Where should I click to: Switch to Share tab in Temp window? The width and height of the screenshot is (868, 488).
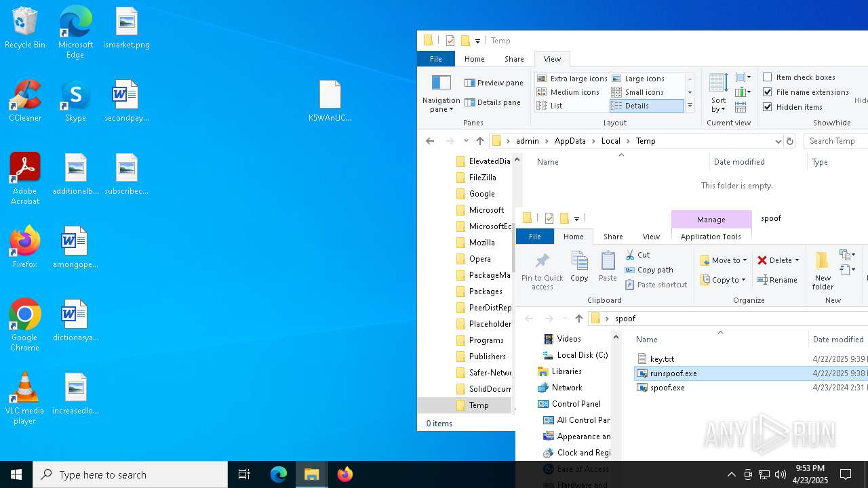coord(514,59)
